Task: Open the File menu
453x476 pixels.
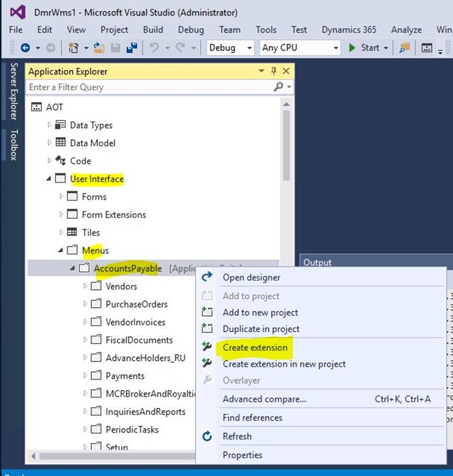Action: coord(15,30)
